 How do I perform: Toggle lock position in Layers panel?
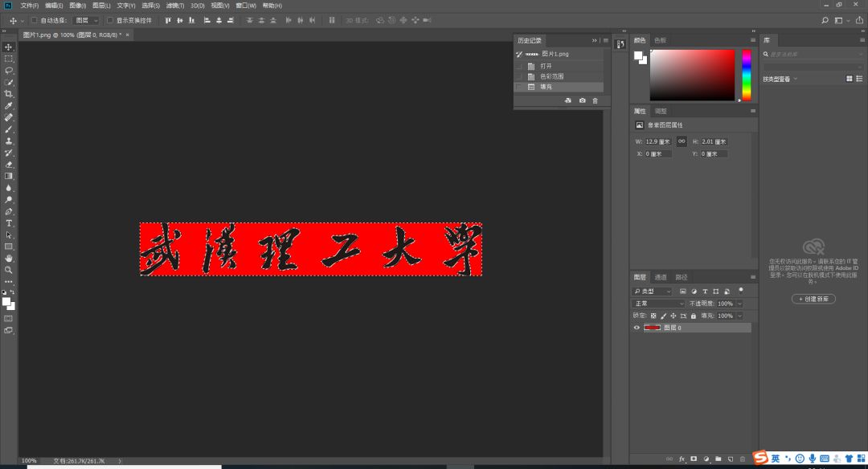[674, 316]
